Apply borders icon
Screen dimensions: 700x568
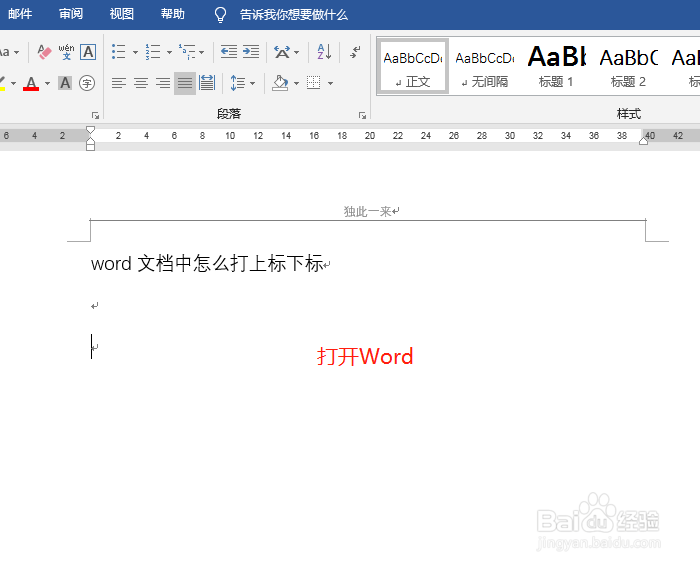click(x=313, y=83)
